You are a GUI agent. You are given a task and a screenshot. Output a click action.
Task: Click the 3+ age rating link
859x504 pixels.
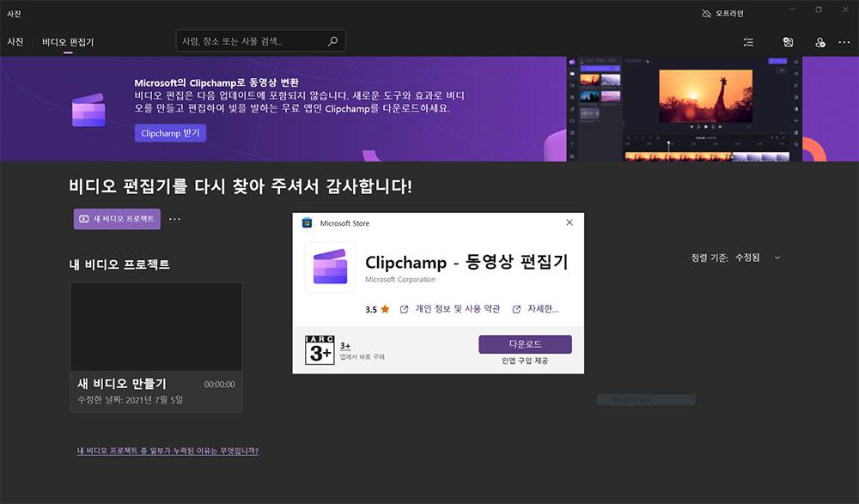pos(345,346)
